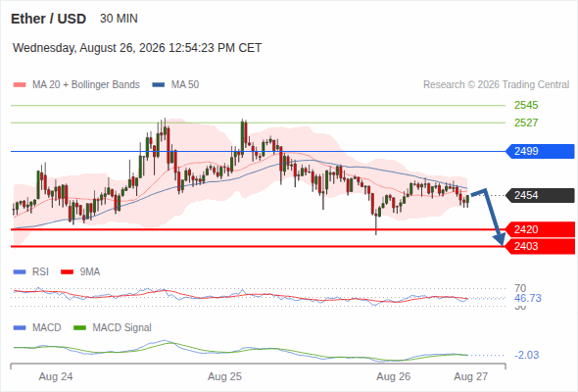
Task: Click the MACD legend color swatch
Action: tap(20, 328)
